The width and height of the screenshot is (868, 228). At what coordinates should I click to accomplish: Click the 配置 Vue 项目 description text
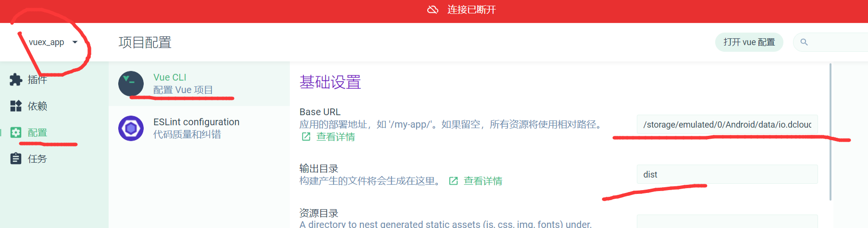pyautogui.click(x=183, y=90)
